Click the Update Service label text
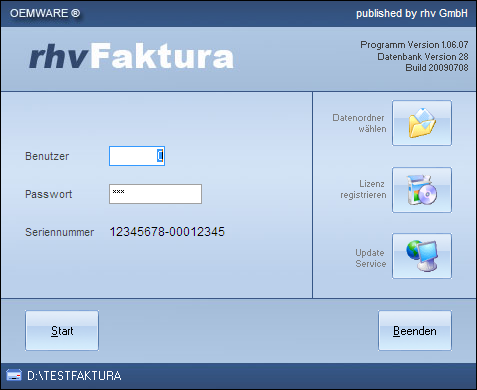Screen dimensions: 477x390 (371, 258)
